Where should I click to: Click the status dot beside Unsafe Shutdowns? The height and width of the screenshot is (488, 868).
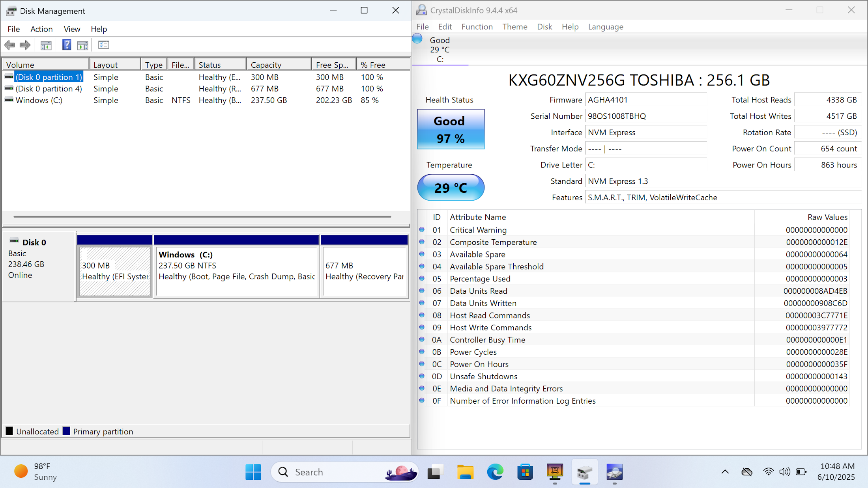[422, 376]
